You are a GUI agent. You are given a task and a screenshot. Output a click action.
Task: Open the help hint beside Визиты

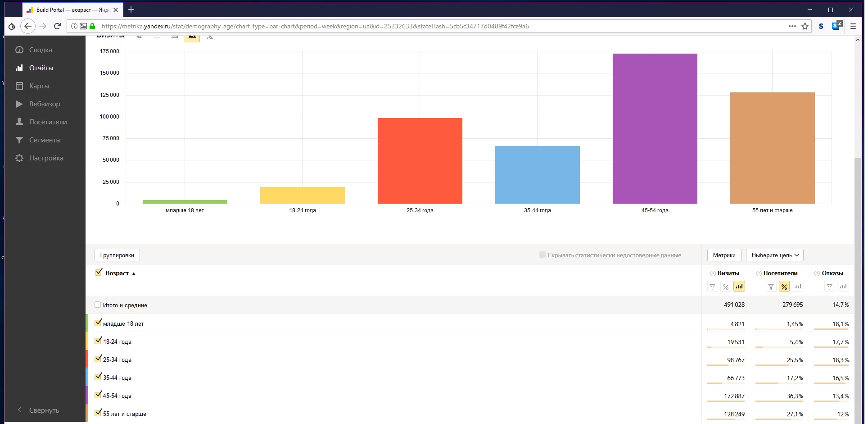click(713, 274)
